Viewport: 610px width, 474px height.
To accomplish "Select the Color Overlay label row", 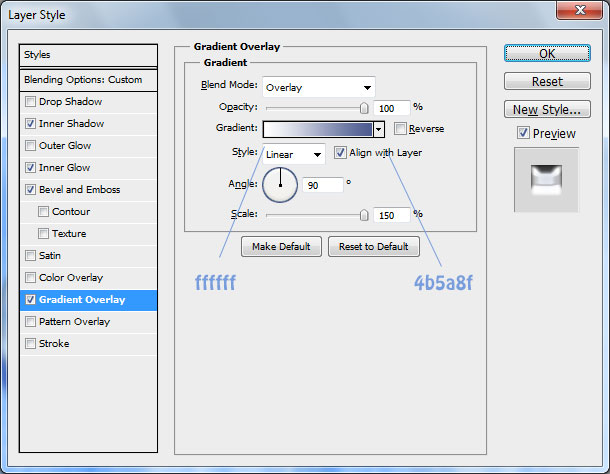I will (x=88, y=278).
